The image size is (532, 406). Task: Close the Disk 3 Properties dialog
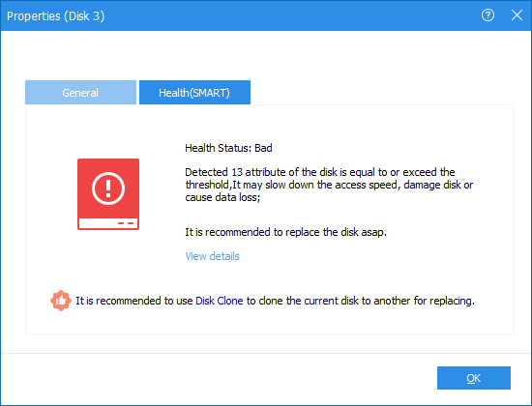517,15
